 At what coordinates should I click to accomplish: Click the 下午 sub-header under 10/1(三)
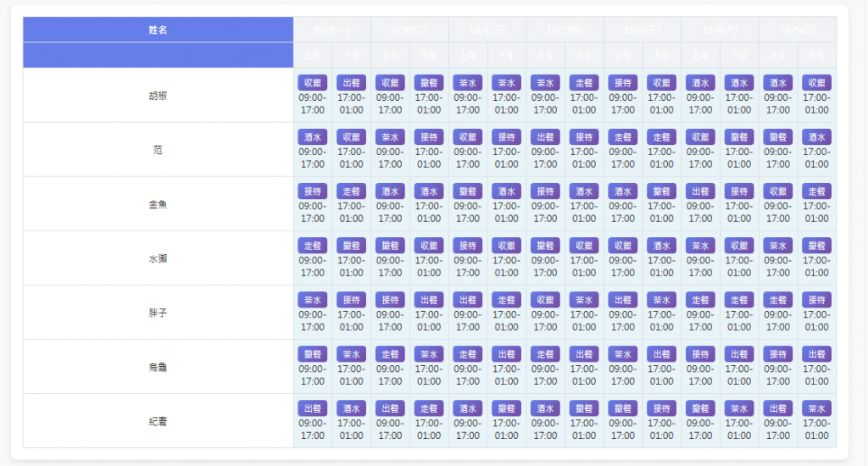[507, 55]
